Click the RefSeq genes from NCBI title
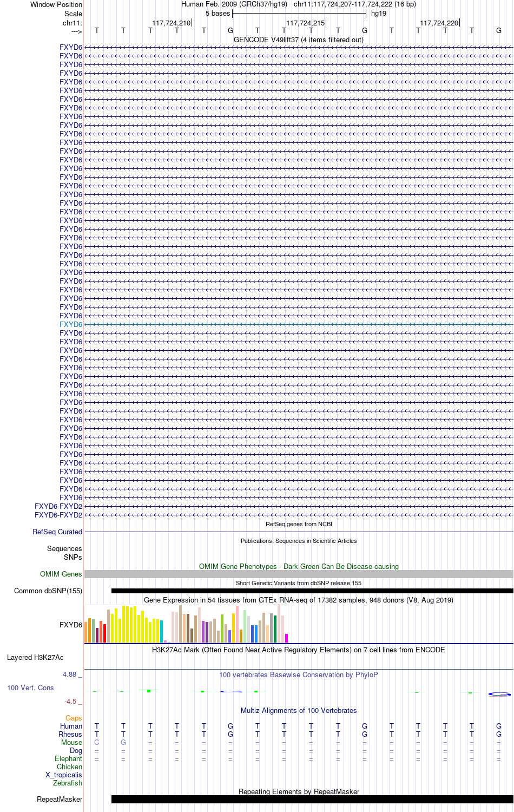Viewport: 514px width, 812px height. pos(299,524)
